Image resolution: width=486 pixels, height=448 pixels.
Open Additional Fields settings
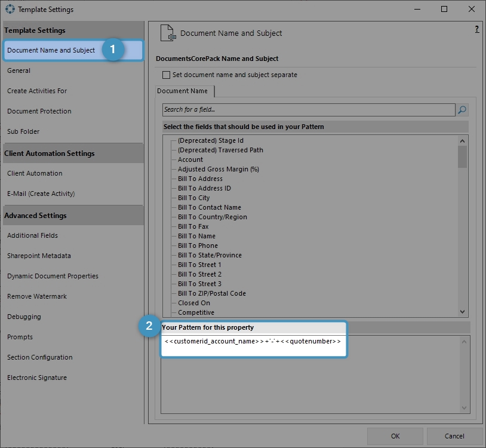(x=33, y=235)
